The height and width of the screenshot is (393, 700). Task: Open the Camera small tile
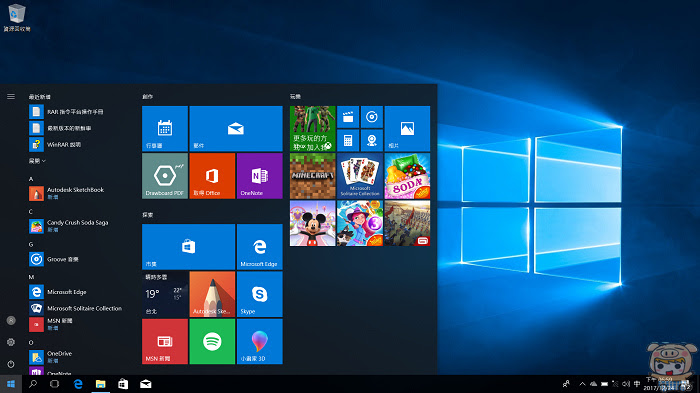[x=371, y=141]
